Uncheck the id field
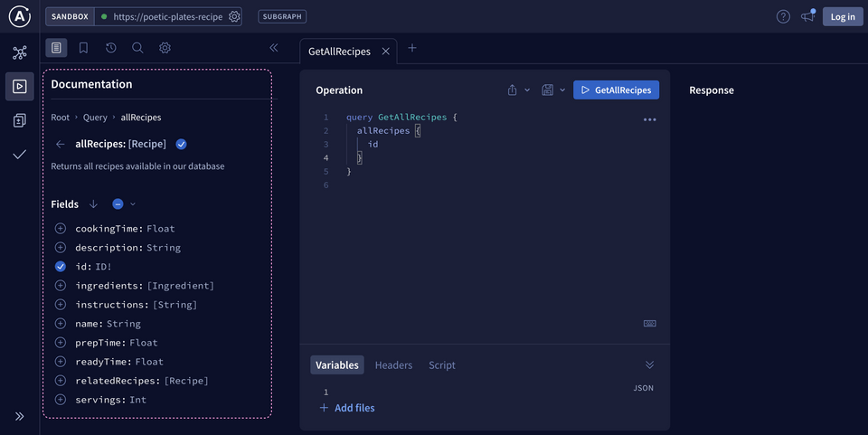This screenshot has width=868, height=435. tap(61, 267)
